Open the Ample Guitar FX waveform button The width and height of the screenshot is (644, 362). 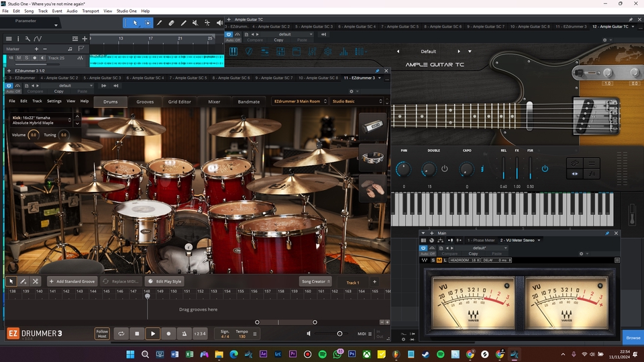tap(592, 173)
